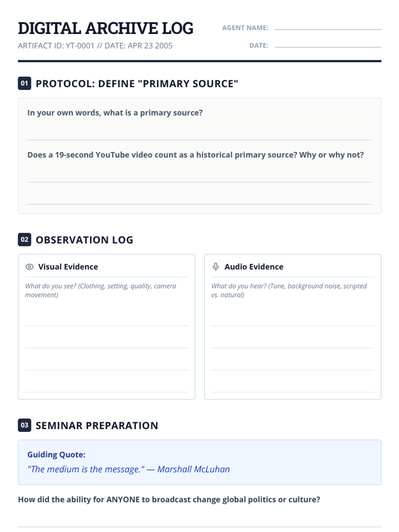399x532 pixels.
Task: Click the 03 section number badge
Action: coord(24,425)
